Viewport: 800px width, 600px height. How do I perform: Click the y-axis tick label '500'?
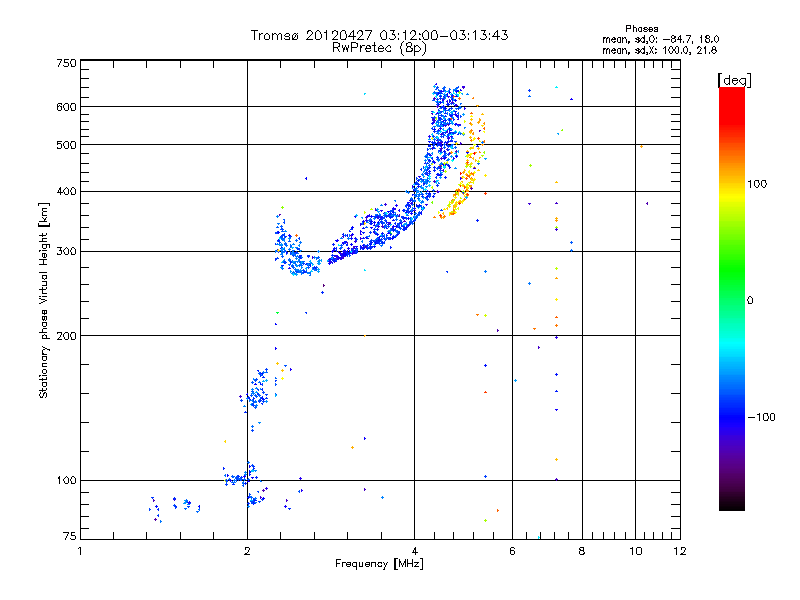tap(66, 145)
